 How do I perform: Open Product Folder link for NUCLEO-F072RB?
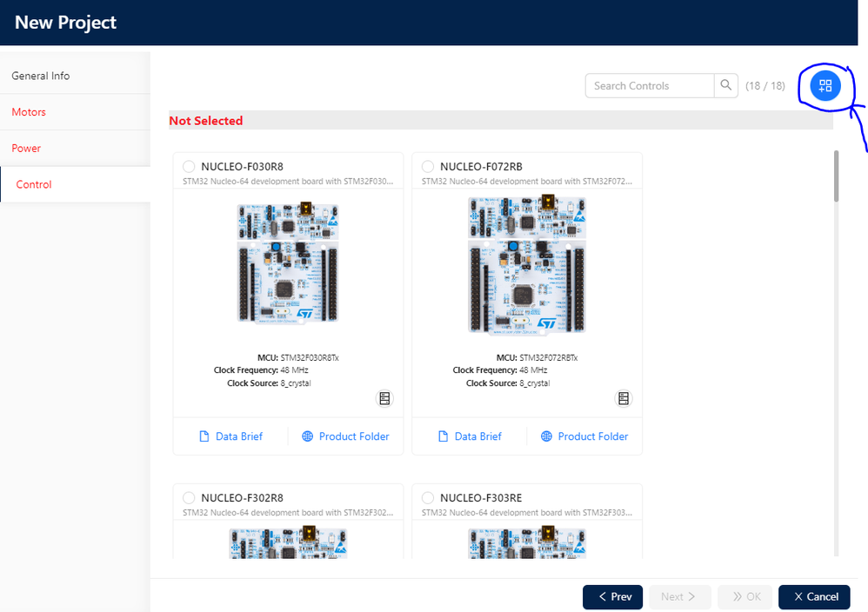click(x=584, y=436)
